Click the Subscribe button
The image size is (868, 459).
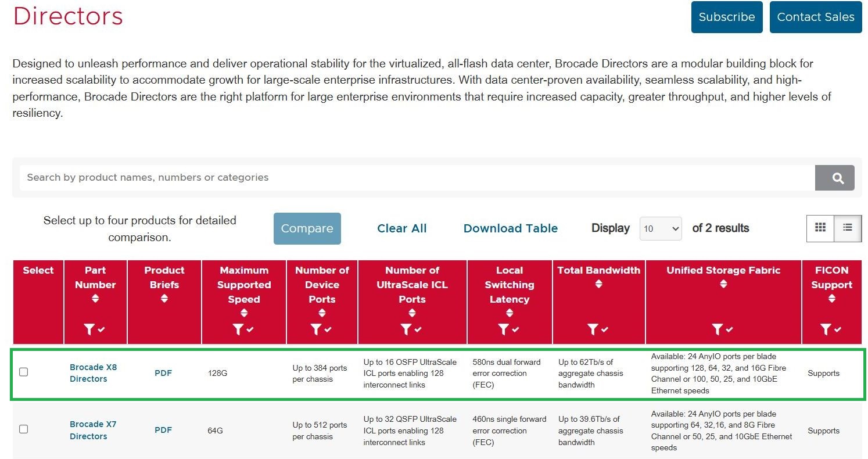[727, 17]
